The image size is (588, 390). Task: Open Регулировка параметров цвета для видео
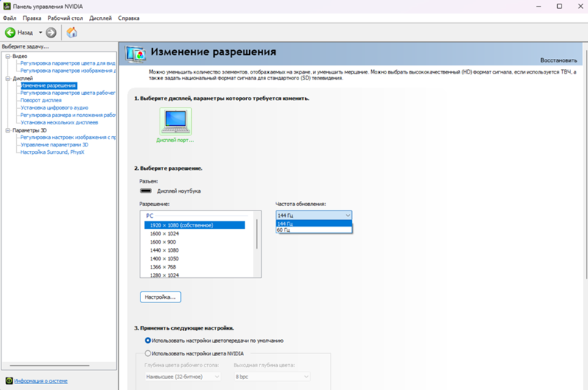coord(68,63)
